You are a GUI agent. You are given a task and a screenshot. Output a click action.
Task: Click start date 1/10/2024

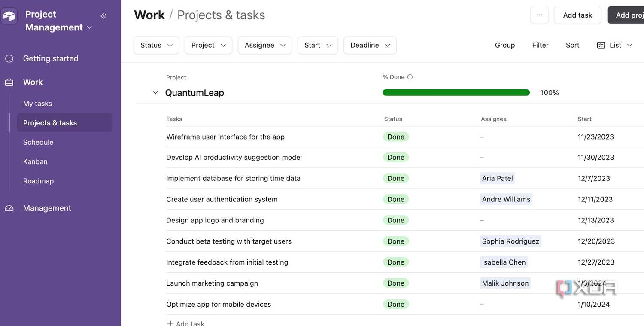pos(594,305)
